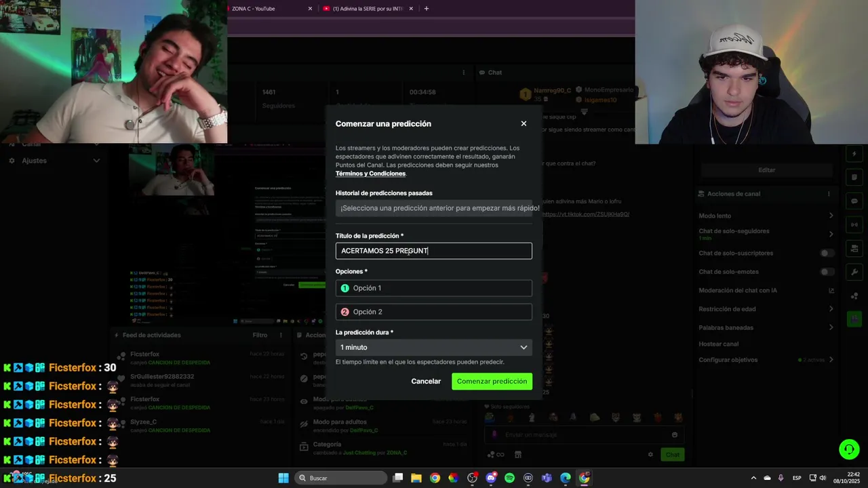Toggle Chat de solo-suscriptores switch

tap(827, 253)
